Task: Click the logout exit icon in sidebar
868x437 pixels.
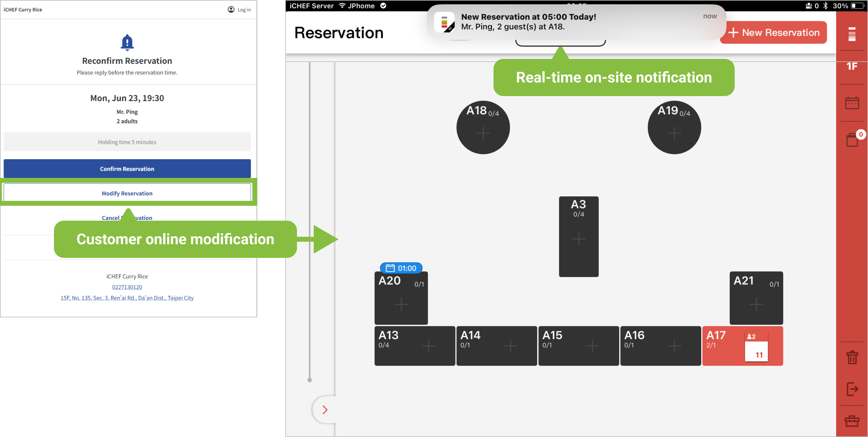Action: [852, 389]
